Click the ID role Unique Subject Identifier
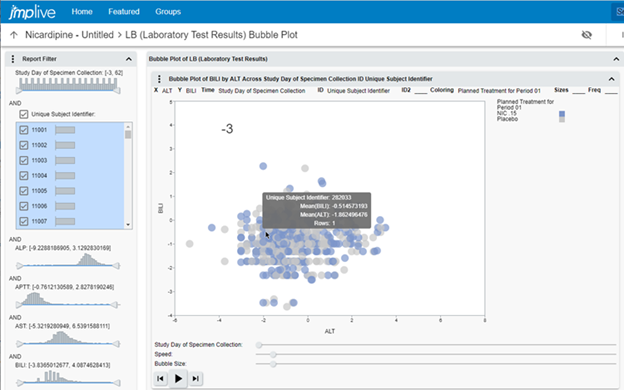Image resolution: width=624 pixels, height=390 pixels. (x=359, y=91)
